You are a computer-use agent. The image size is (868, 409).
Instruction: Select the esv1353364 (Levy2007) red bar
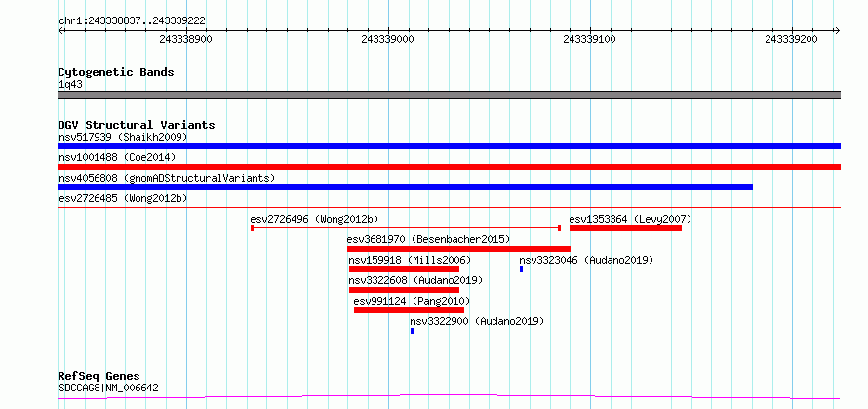(625, 228)
